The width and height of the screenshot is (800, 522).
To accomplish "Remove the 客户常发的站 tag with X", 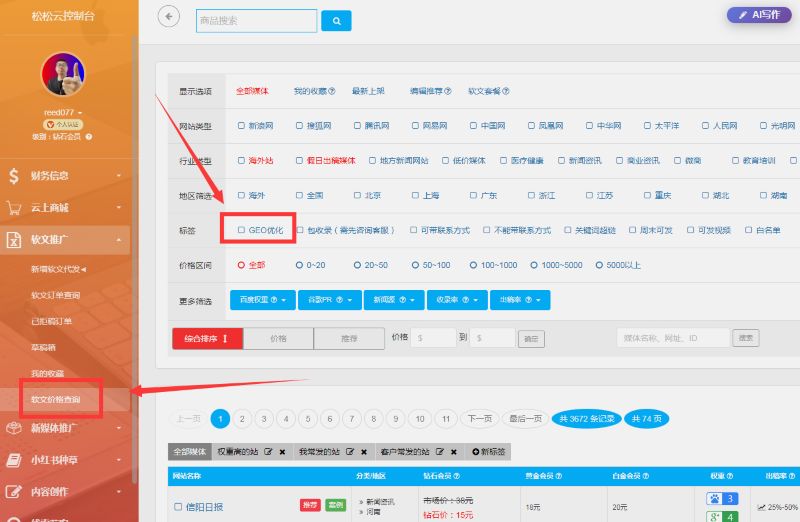I will pos(454,452).
